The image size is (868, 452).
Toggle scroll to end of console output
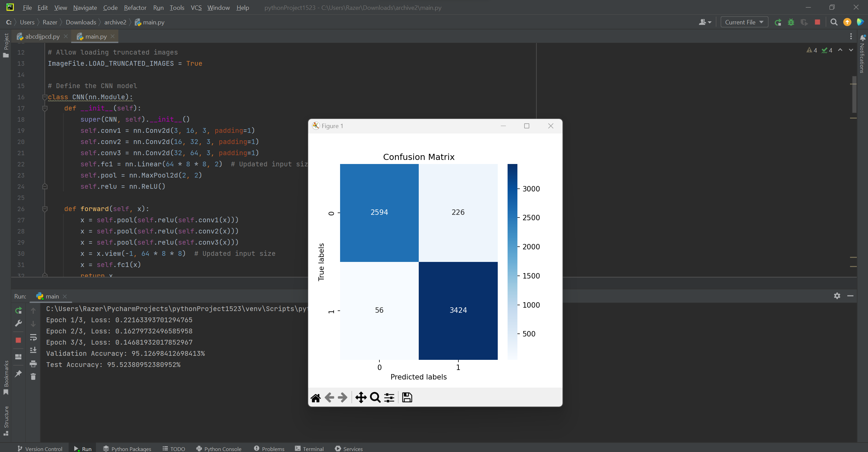pyautogui.click(x=33, y=350)
